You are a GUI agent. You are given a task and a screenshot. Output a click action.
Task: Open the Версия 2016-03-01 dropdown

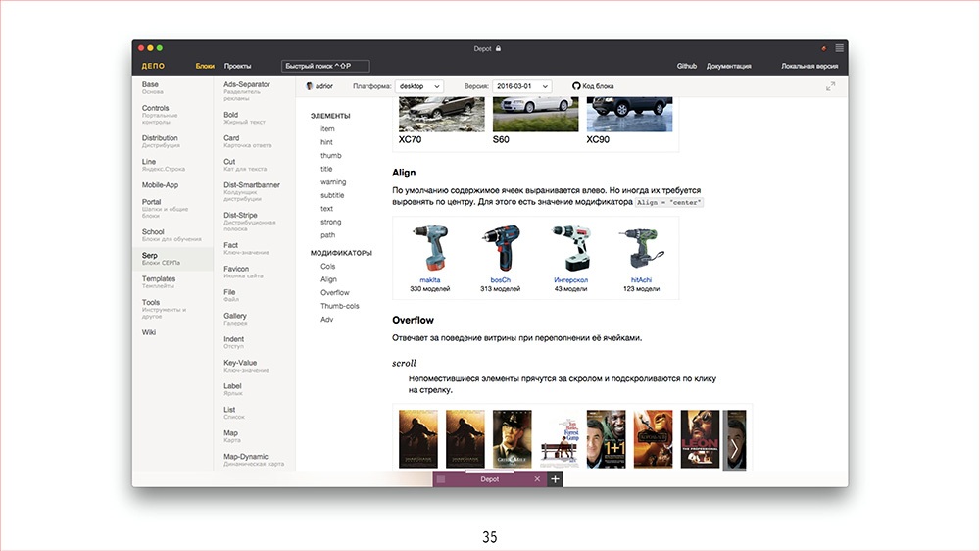coord(522,86)
